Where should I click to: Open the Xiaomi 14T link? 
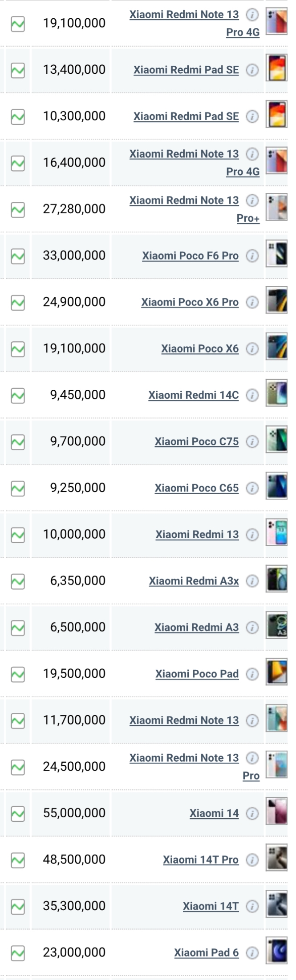point(211,906)
